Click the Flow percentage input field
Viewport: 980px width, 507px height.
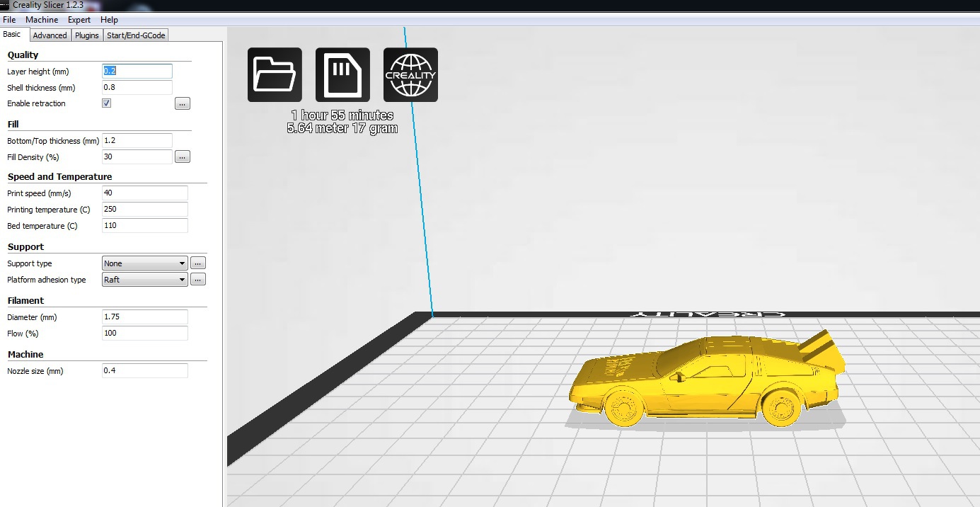145,334
